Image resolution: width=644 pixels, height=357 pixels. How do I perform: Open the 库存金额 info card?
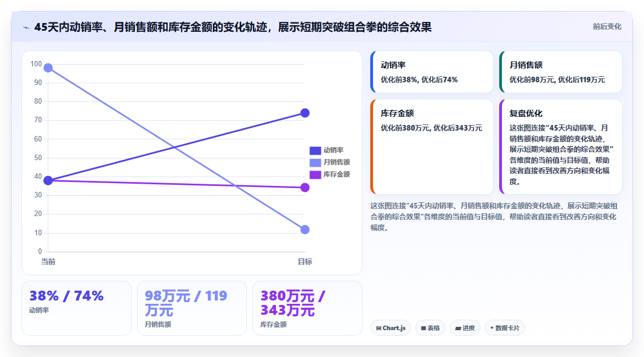pos(432,146)
